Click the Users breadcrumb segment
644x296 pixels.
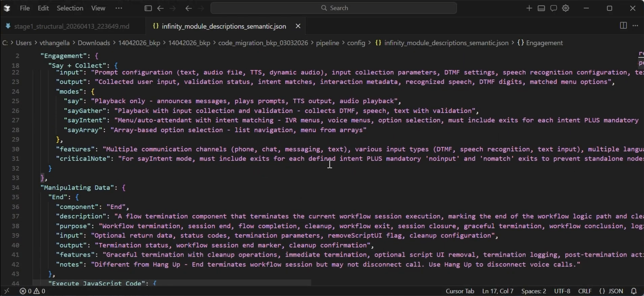(x=24, y=43)
